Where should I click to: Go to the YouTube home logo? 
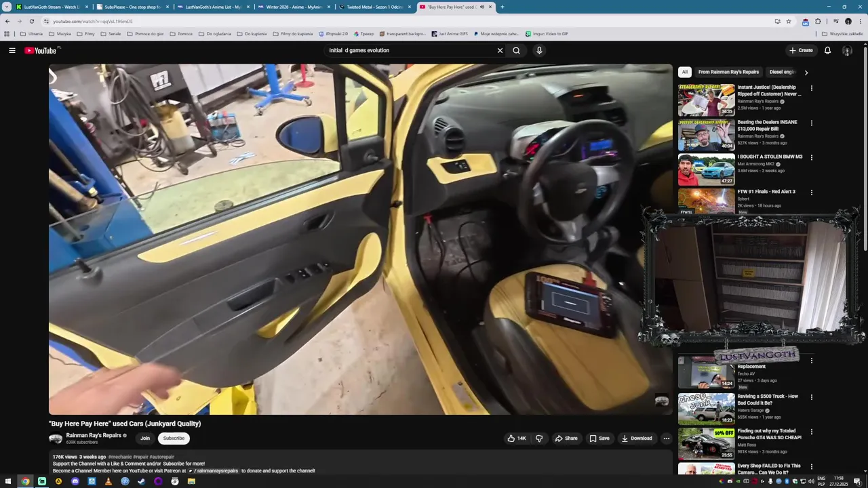pyautogui.click(x=42, y=50)
